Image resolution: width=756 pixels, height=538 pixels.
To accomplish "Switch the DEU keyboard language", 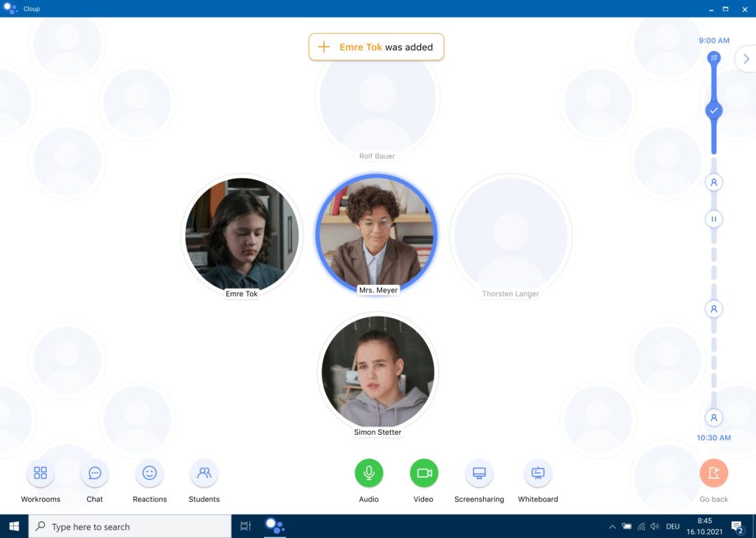I will (x=673, y=526).
